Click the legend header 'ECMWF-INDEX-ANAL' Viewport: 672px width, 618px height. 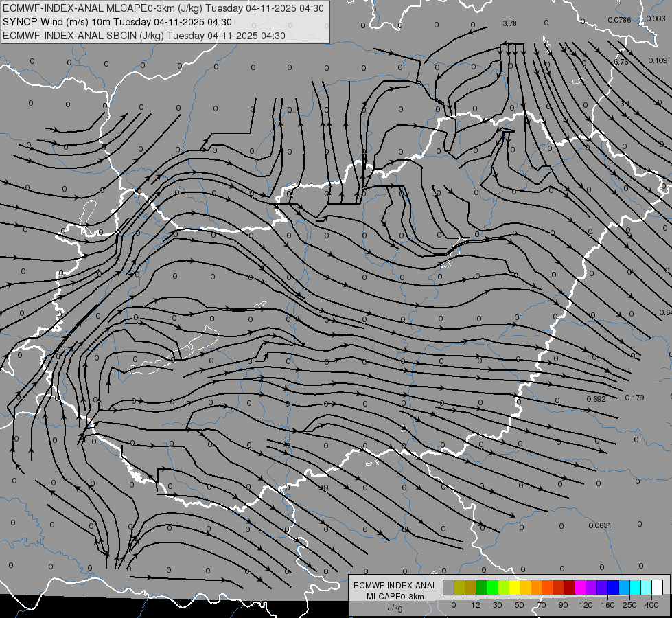click(395, 586)
